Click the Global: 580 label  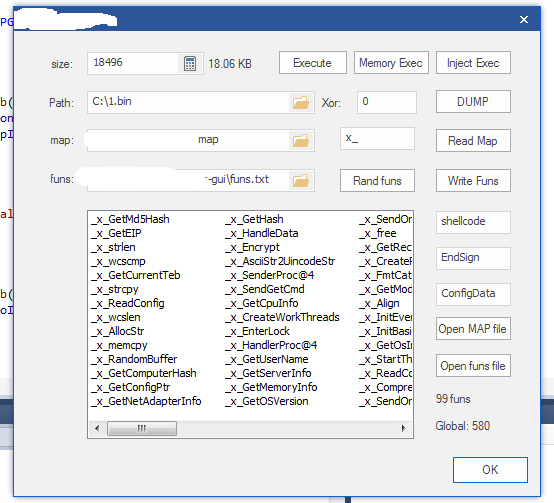click(x=463, y=426)
